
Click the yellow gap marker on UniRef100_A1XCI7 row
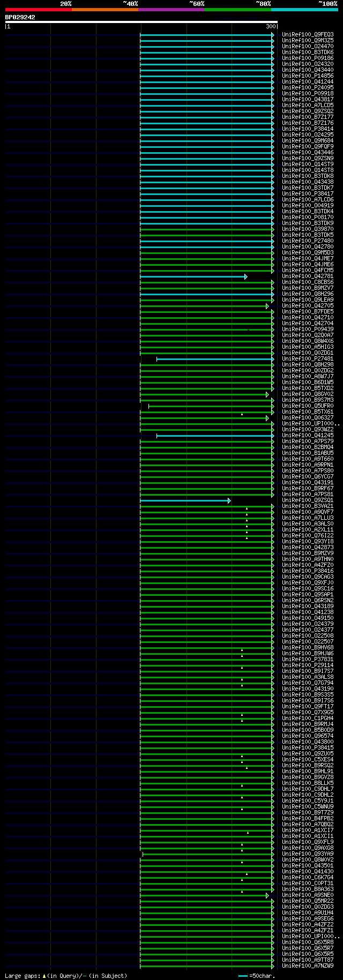click(x=248, y=833)
